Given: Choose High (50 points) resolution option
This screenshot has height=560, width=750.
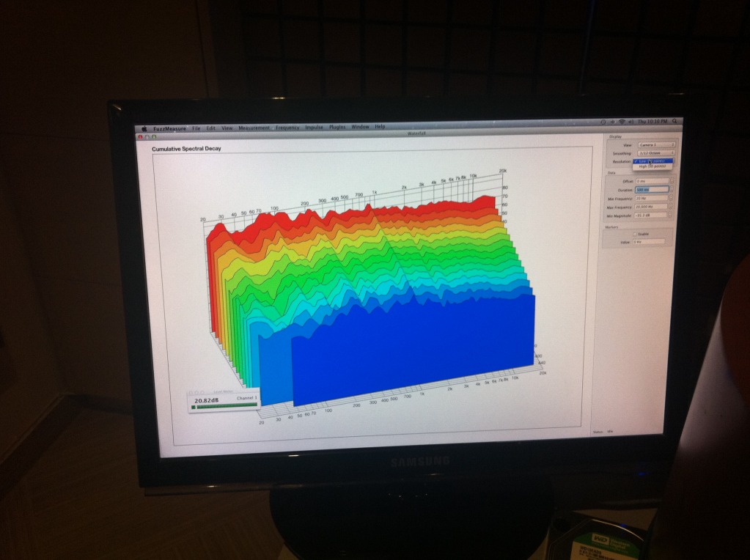Looking at the screenshot, I should (652, 166).
